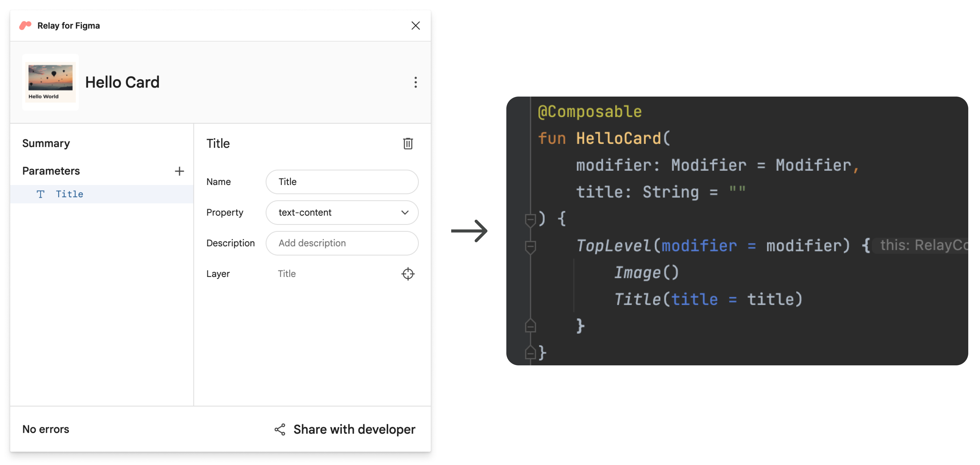Click the T icon next to Title parameter
The width and height of the screenshot is (980, 465).
(x=41, y=194)
